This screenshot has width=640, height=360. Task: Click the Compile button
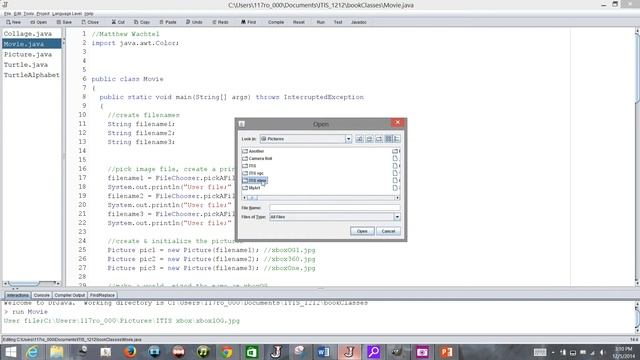click(276, 22)
